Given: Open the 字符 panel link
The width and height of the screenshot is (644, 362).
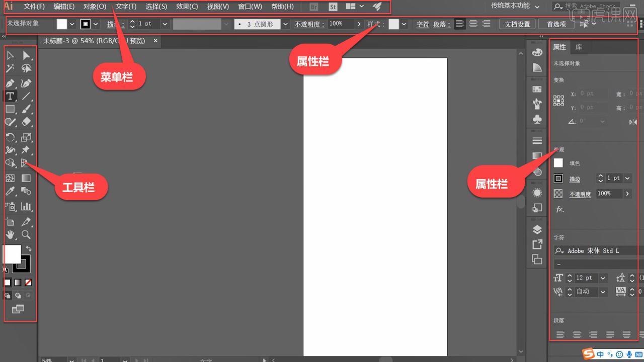Looking at the screenshot, I should click(x=423, y=24).
